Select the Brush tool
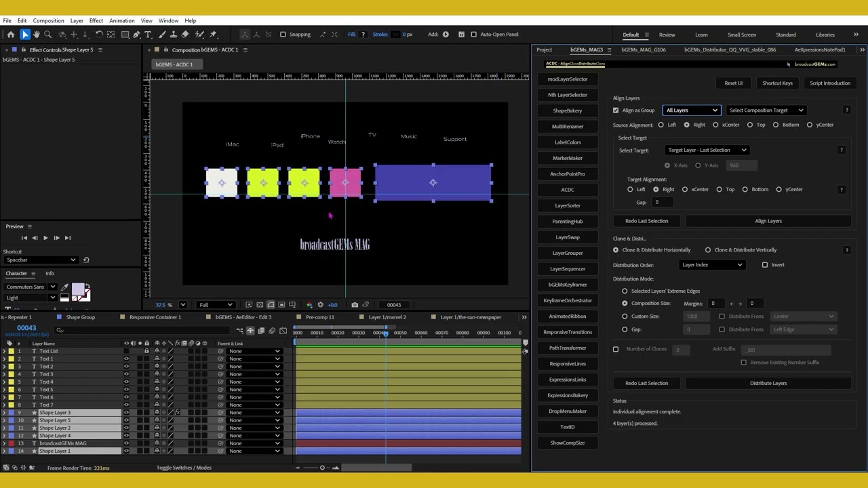The image size is (868, 488). (162, 35)
